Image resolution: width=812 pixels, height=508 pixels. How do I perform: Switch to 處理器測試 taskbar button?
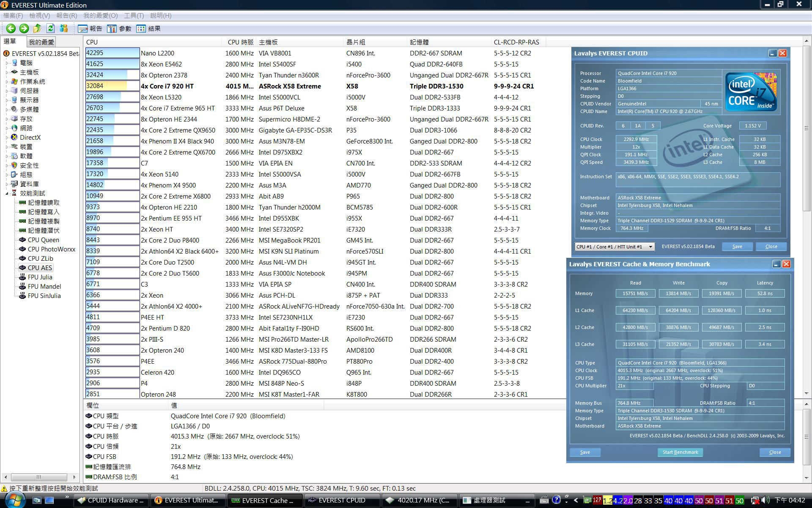(497, 500)
